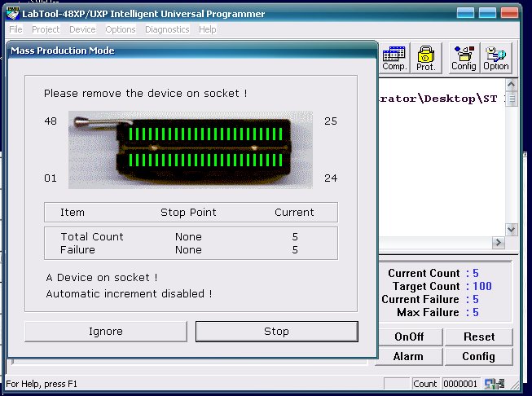This screenshot has width=532, height=396.
Task: Open the File menu
Action: [15, 29]
